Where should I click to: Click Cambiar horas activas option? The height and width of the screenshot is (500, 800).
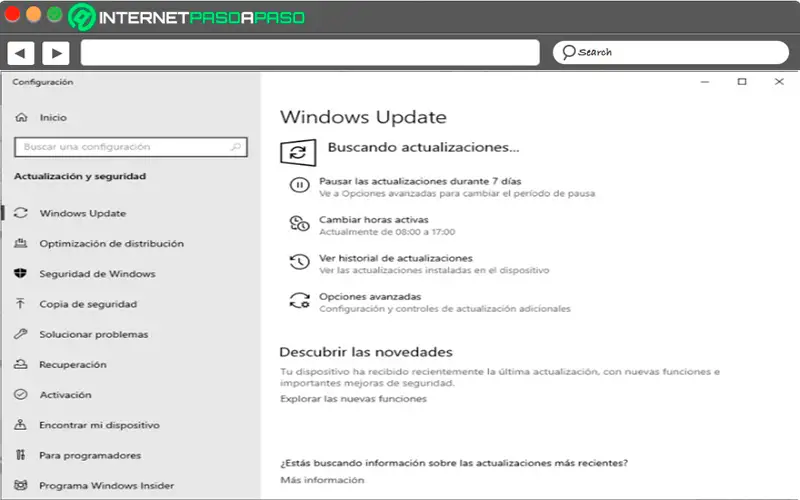(x=373, y=219)
